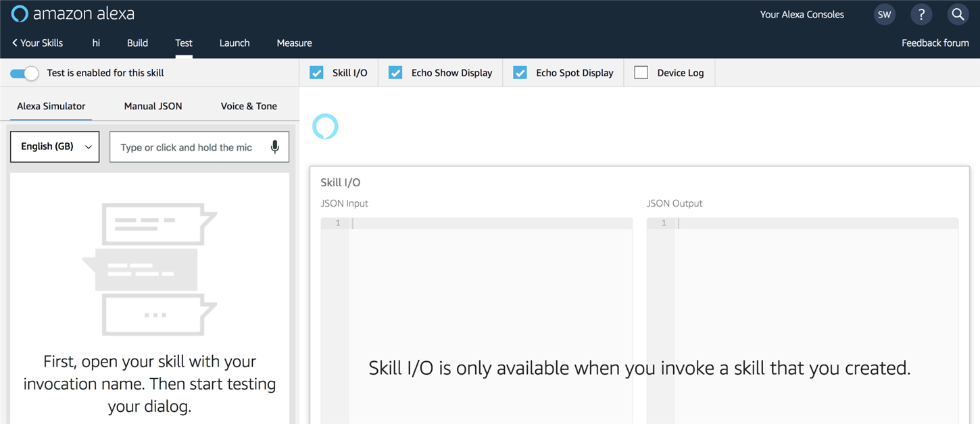The width and height of the screenshot is (980, 424).
Task: Focus the Type or click mic input
Action: tap(199, 147)
